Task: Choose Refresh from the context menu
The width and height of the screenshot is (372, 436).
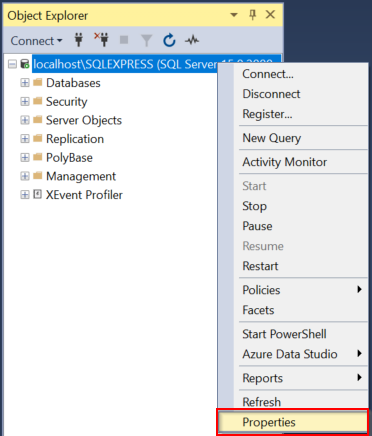Action: click(x=293, y=401)
